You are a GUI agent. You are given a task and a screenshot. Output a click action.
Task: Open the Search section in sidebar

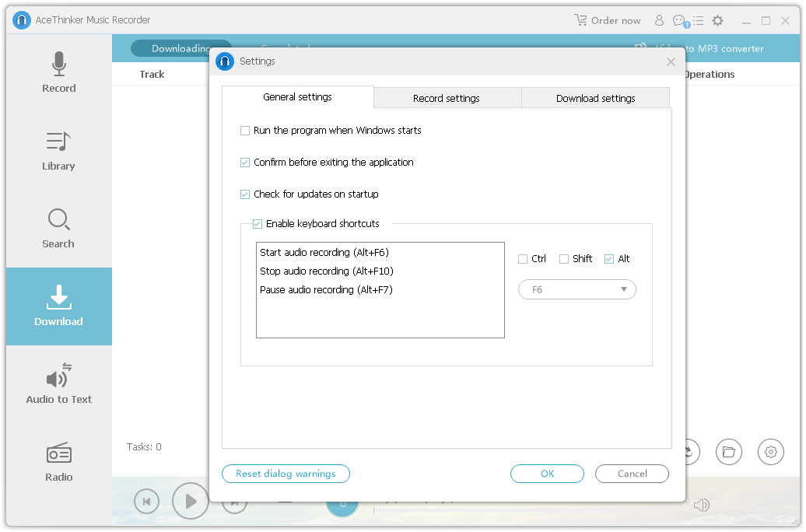pyautogui.click(x=58, y=228)
